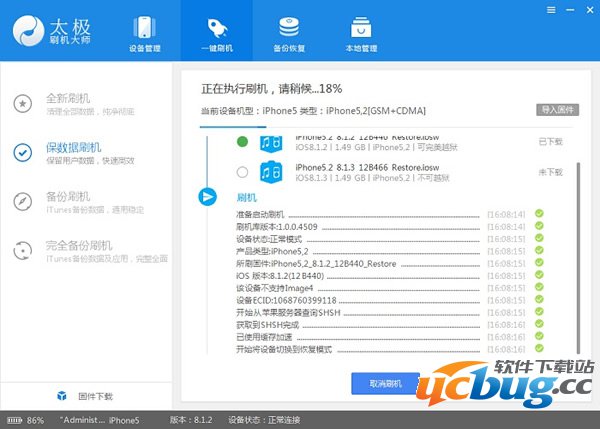
Task: Minimize the window
Action: tap(570, 10)
